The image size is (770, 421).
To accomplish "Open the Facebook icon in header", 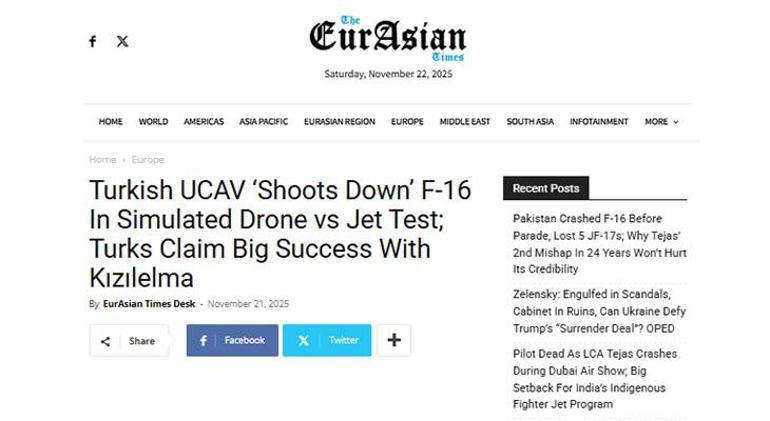I will [x=92, y=41].
